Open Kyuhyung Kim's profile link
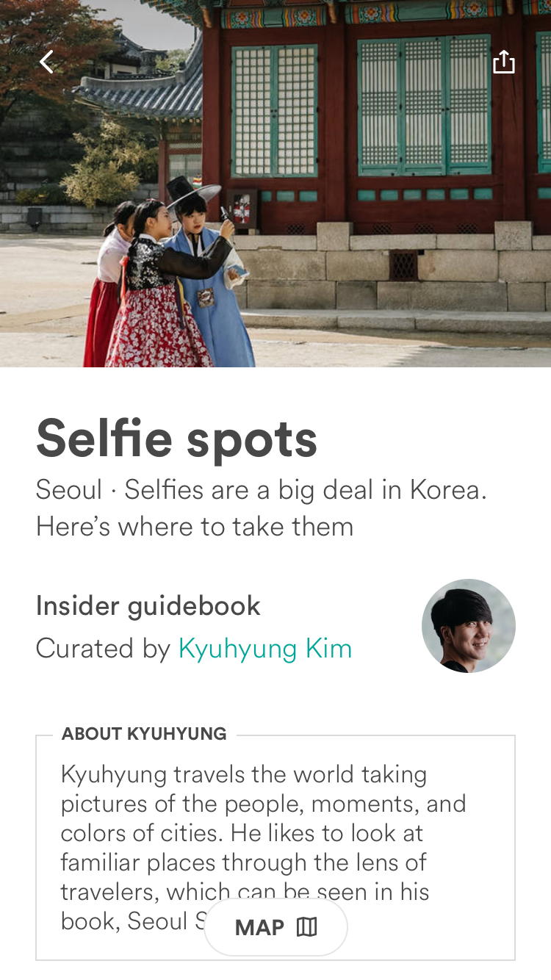Screen dimensions: 551x980 [265, 649]
